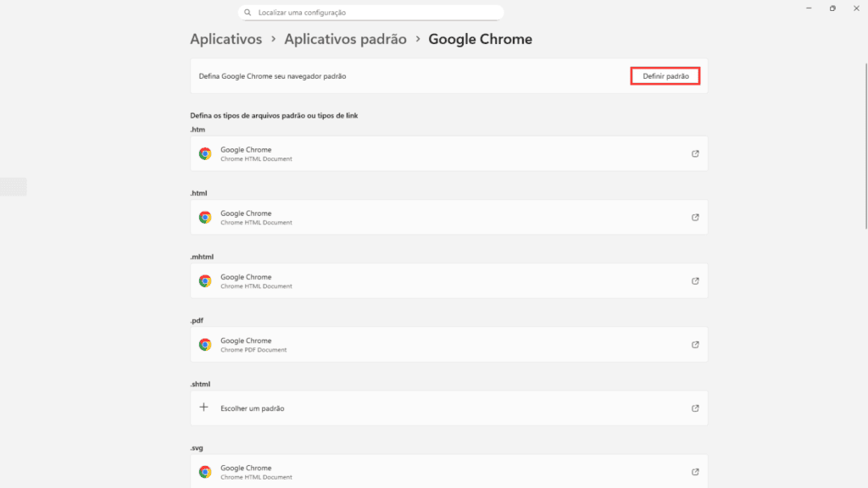Focus the Localizar uma configuração search field
Viewport: 868px width, 488px height.
(371, 12)
